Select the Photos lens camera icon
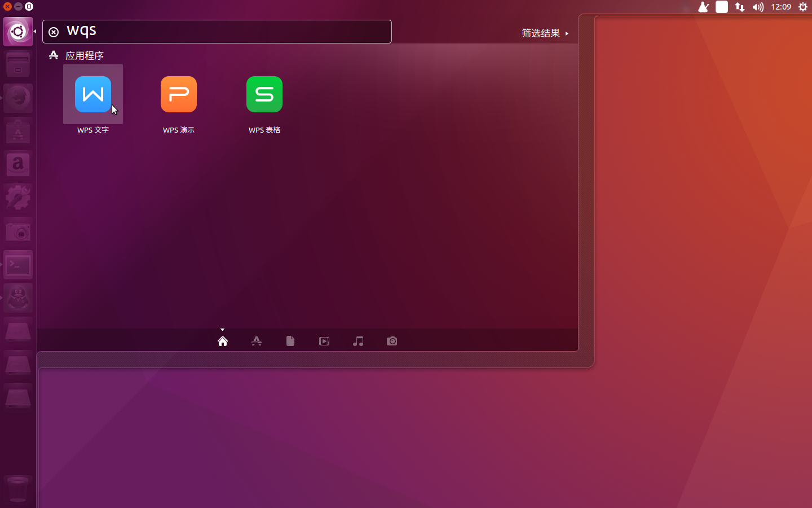 pyautogui.click(x=391, y=341)
